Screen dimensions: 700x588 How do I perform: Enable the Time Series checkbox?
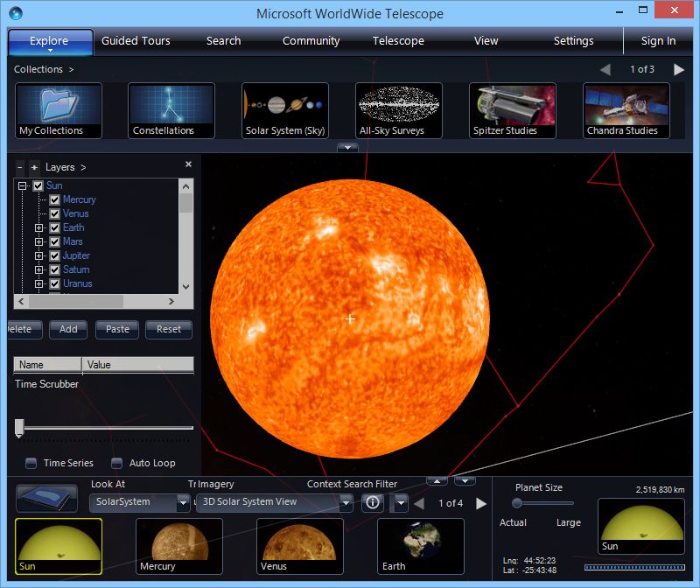click(x=31, y=464)
